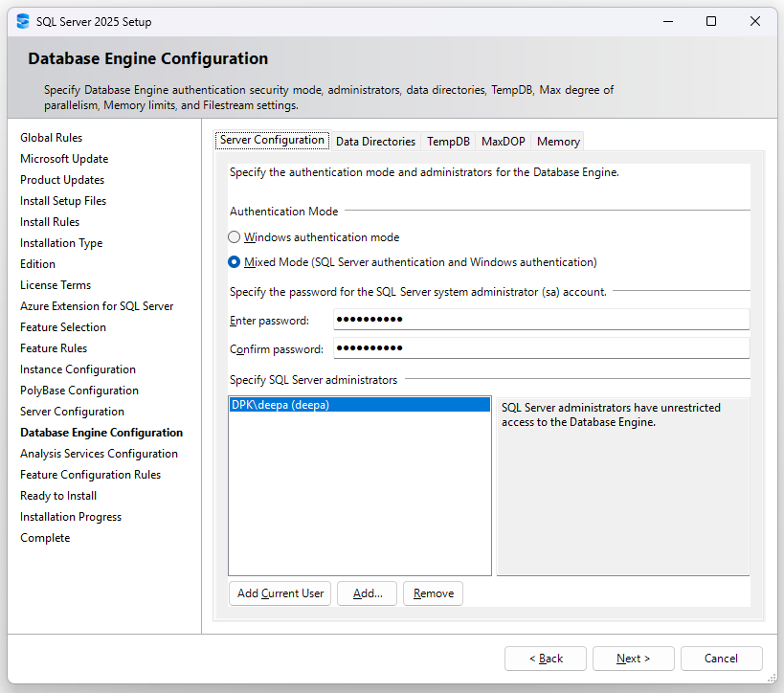Click the SQL Server logo icon in title bar
The width and height of the screenshot is (784, 693).
point(21,20)
